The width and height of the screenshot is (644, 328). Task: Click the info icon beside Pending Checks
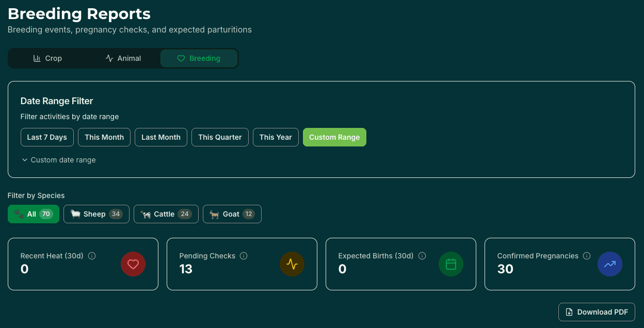point(243,256)
